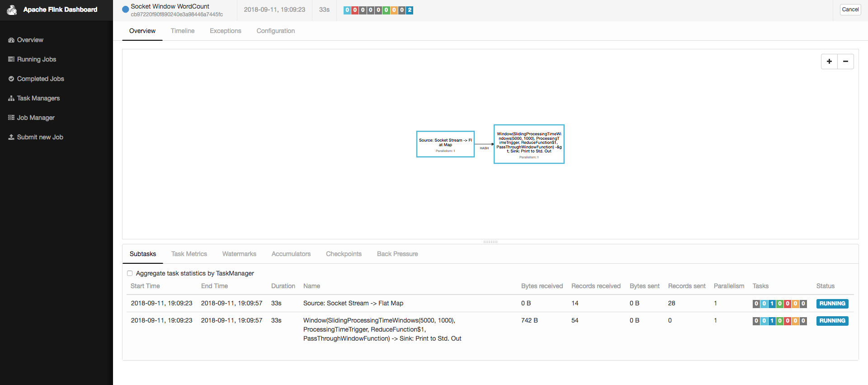Image resolution: width=868 pixels, height=385 pixels.
Task: Click the panel resize handle below graph
Action: (x=490, y=242)
